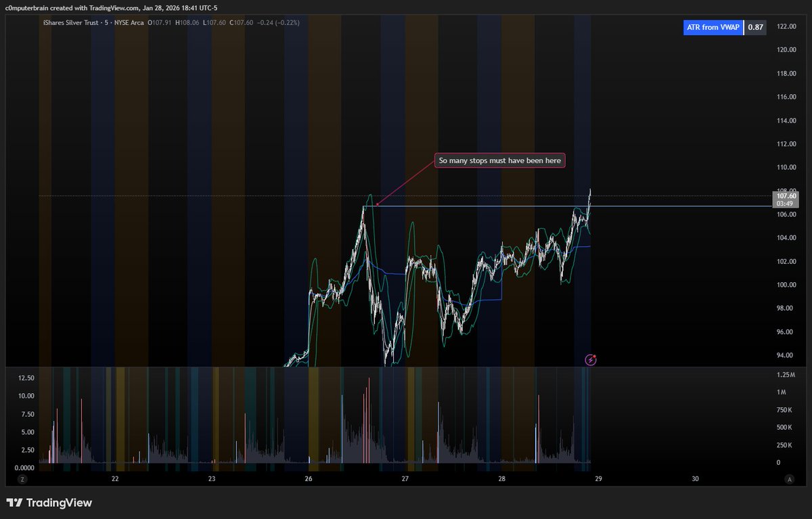
Task: Click the 7.50 indicator scale label
Action: 28,414
